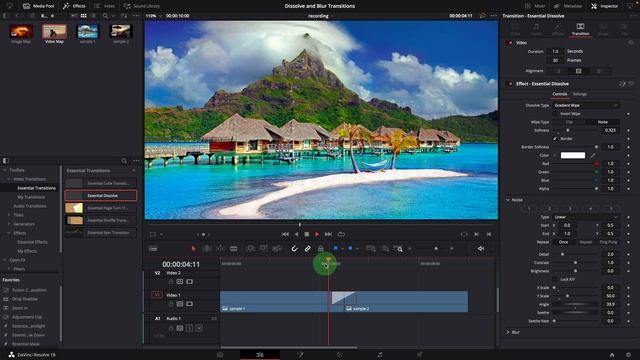This screenshot has height=360, width=640.
Task: Click the red Play button
Action: (x=317, y=234)
